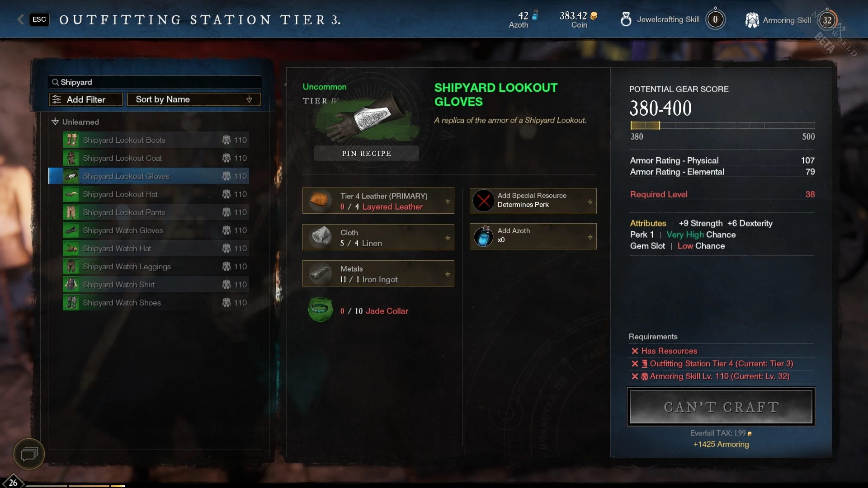The image size is (868, 488).
Task: Click the Shipyard search field
Action: 155,82
